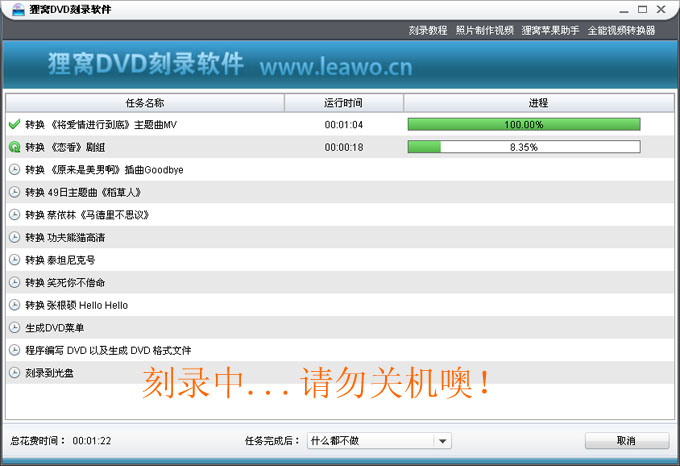Click the total time value 00:01:22
This screenshot has height=466, width=680.
point(92,441)
